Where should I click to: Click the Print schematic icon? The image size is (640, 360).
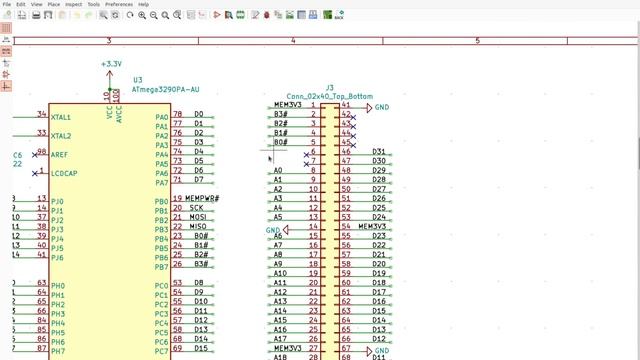[36, 15]
